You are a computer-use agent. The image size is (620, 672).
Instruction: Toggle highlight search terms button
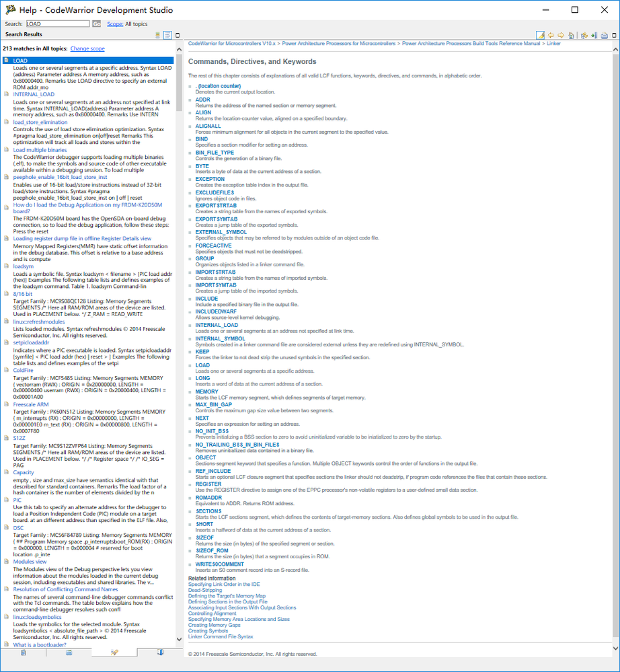(541, 35)
